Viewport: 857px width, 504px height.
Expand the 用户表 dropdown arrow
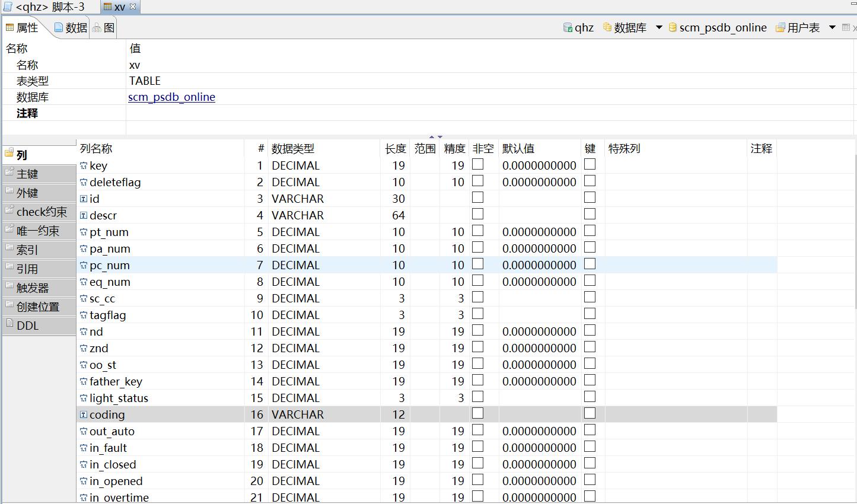832,27
